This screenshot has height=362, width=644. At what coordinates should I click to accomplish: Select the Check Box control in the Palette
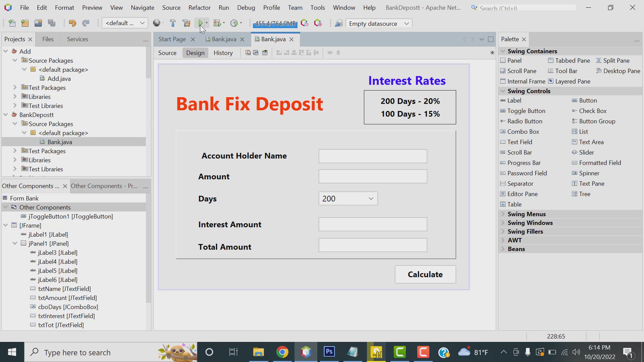pyautogui.click(x=592, y=111)
